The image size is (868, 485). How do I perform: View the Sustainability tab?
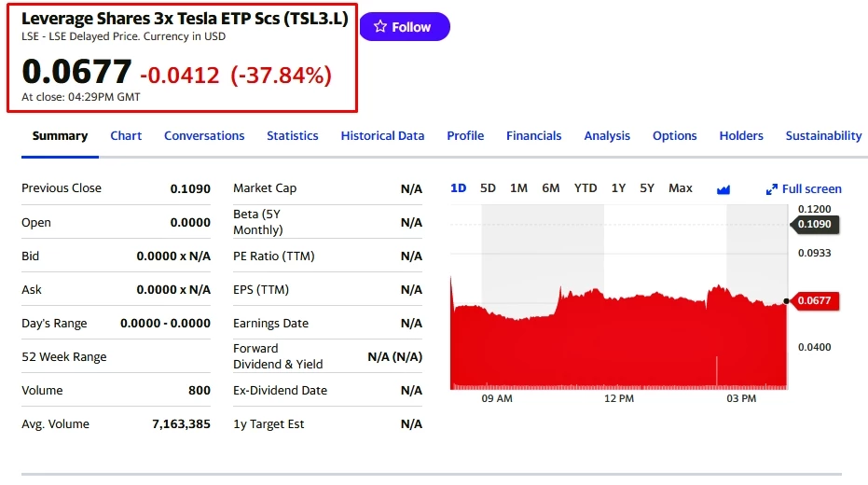click(x=823, y=136)
